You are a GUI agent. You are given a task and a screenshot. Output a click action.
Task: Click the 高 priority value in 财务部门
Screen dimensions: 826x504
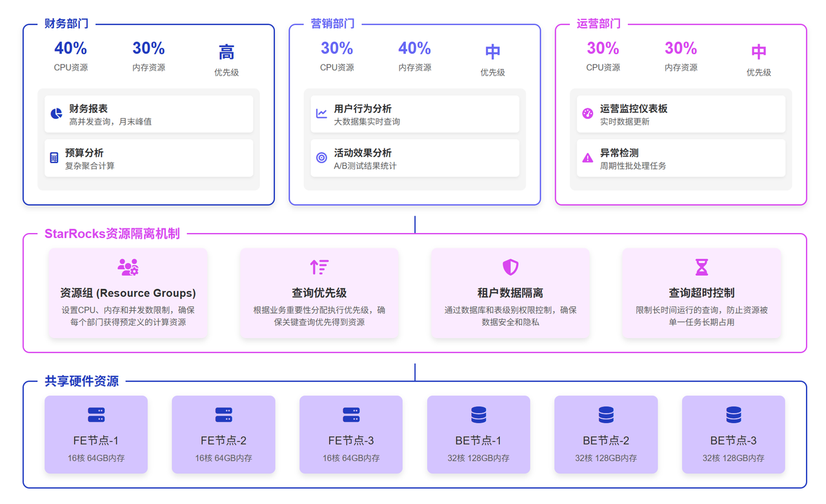point(227,52)
